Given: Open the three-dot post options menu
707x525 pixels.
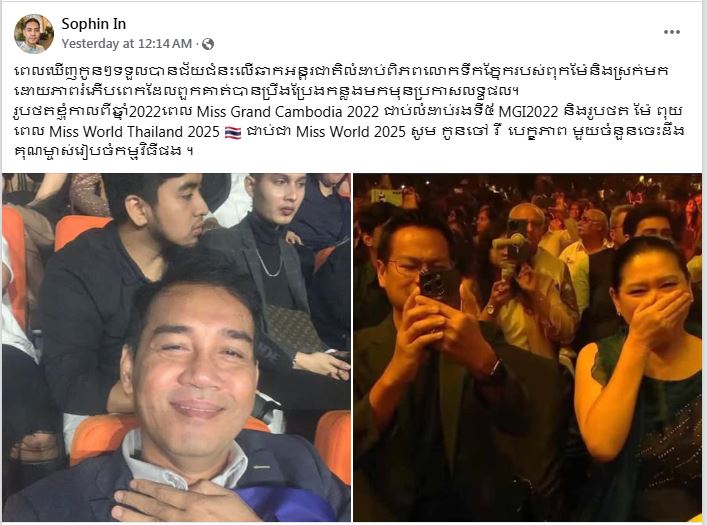Looking at the screenshot, I should [x=671, y=32].
